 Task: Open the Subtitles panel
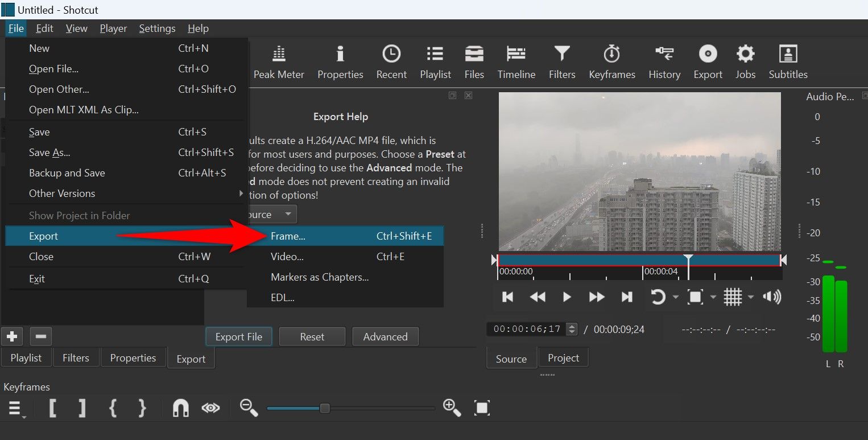[x=788, y=61]
